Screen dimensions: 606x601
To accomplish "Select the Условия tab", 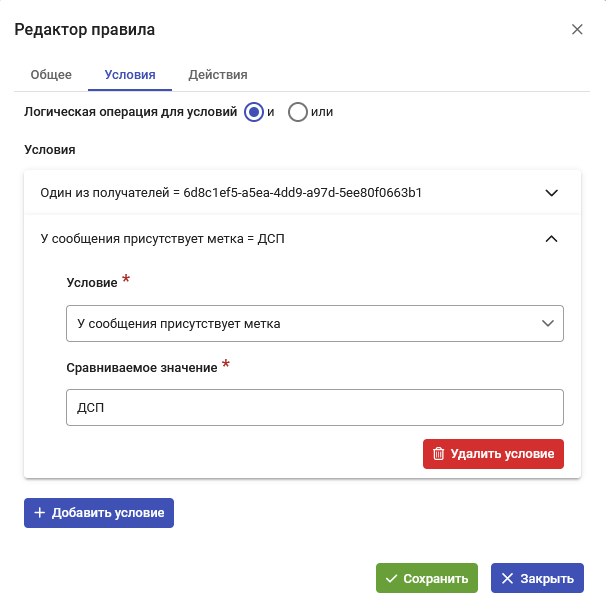I will pyautogui.click(x=130, y=75).
